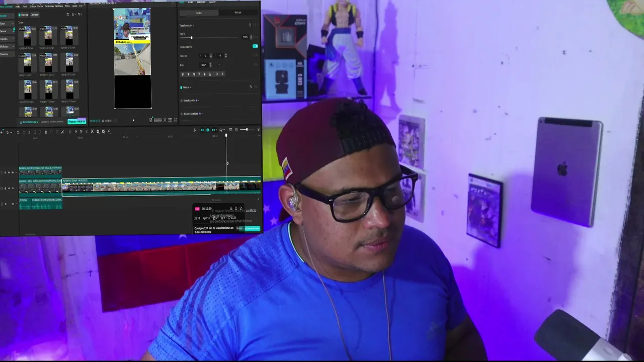Screen dimensions: 644x362
Task: Undo the last edit in timeline toolbar
Action: (18, 132)
